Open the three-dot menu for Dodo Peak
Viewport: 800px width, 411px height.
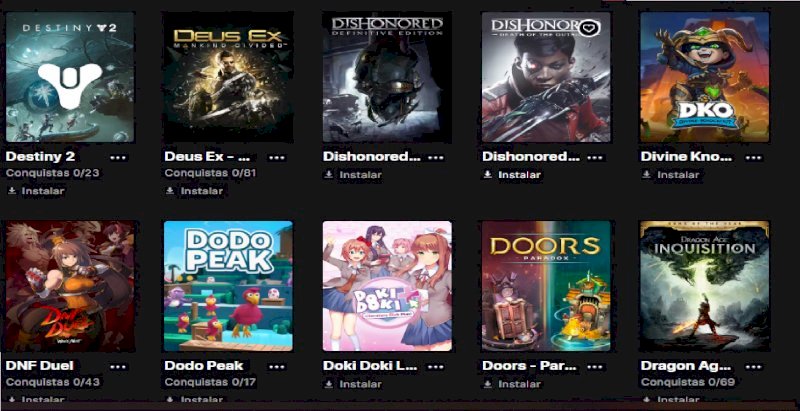(x=277, y=367)
